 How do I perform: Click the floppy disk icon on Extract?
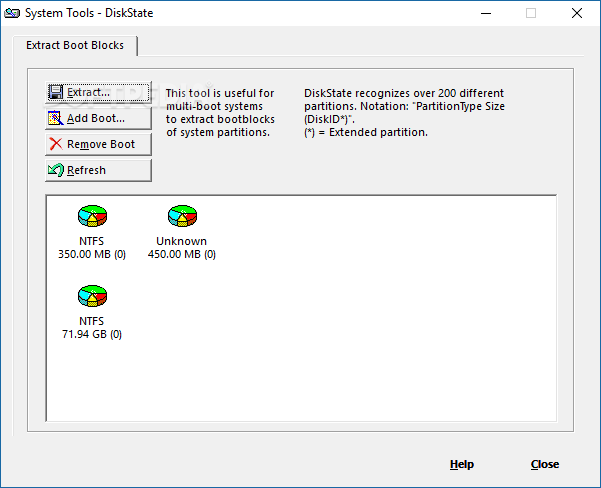coord(56,92)
